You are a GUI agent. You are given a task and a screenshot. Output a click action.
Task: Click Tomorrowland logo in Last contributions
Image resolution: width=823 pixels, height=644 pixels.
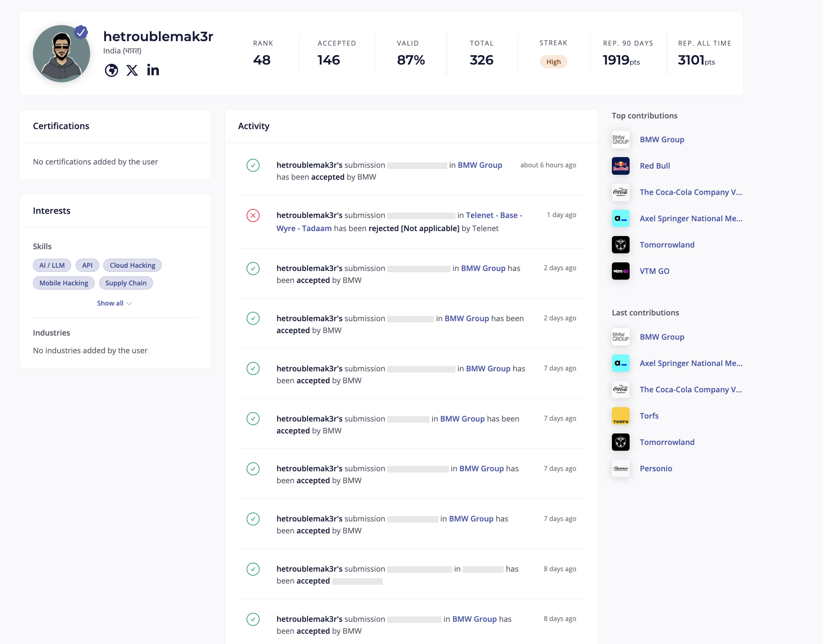point(621,442)
